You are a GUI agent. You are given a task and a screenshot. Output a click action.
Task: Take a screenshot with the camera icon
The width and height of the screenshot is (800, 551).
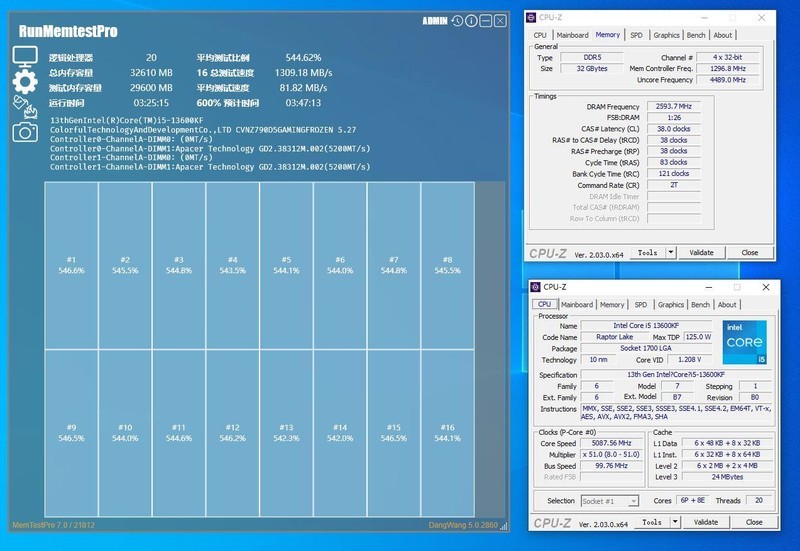click(x=25, y=132)
